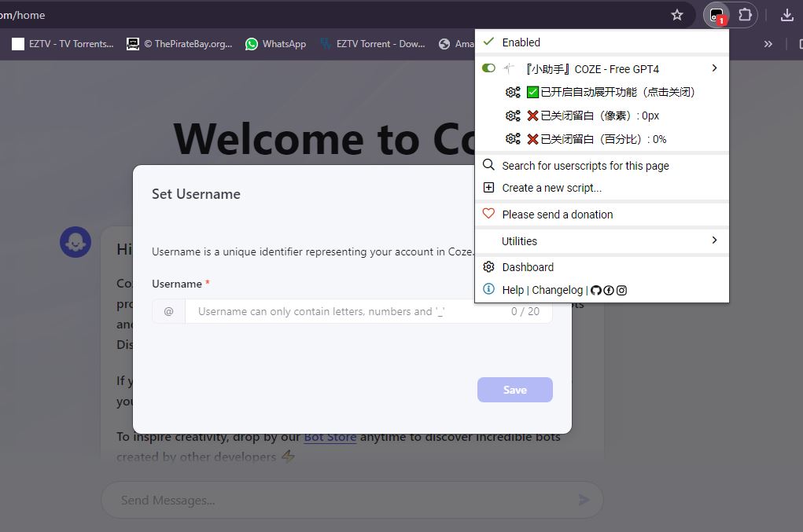This screenshot has width=803, height=532.
Task: Show hidden bookmarks with the double chevron
Action: point(768,44)
